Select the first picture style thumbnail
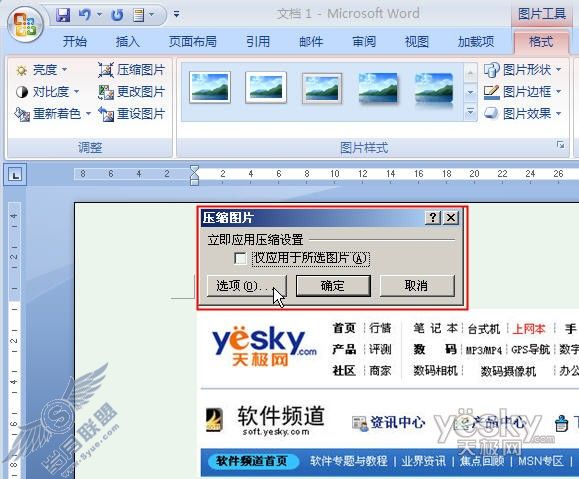This screenshot has width=579, height=479. [210, 88]
